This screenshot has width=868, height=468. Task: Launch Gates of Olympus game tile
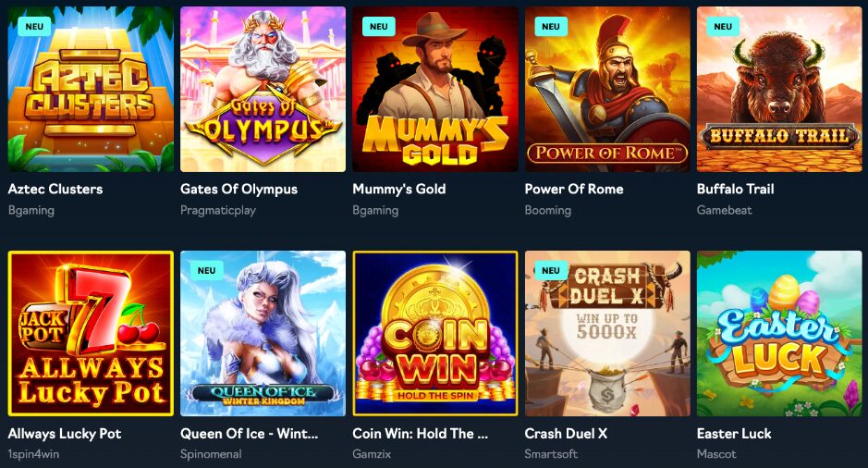[x=263, y=89]
